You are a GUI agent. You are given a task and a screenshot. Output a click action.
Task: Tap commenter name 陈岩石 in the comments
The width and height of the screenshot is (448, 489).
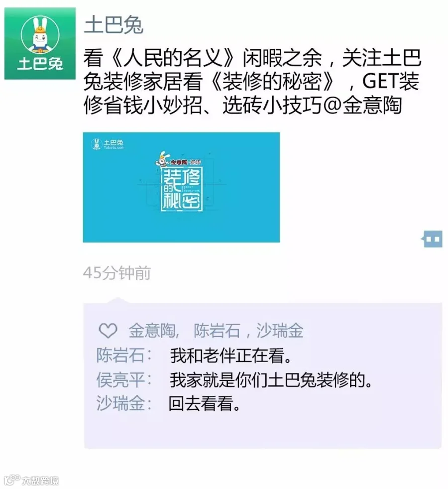click(120, 356)
